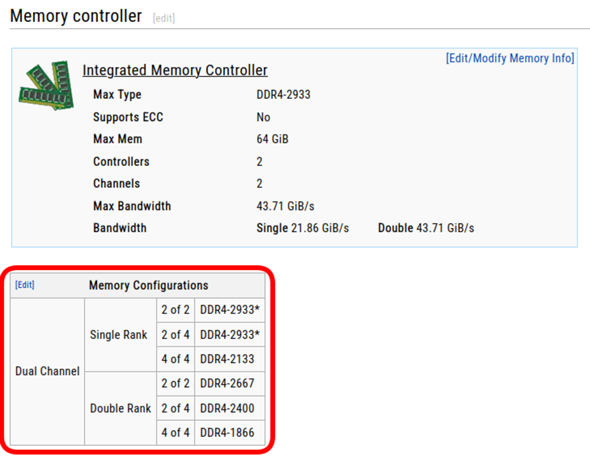Screen dimensions: 590x461
Task: Click the Max Type DDR4-2933 value
Action: [x=283, y=94]
